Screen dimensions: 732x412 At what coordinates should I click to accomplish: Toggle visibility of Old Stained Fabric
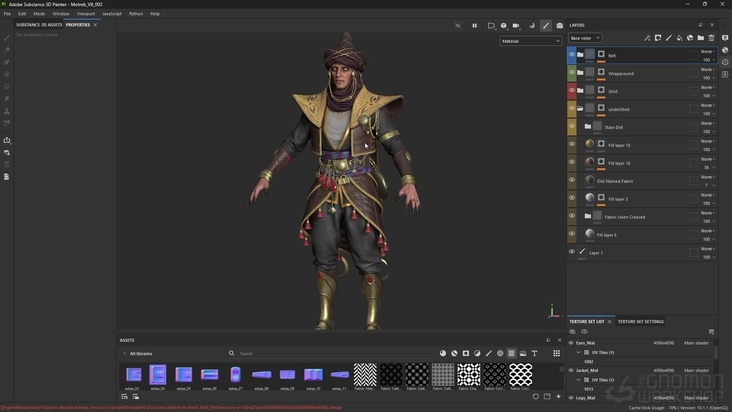pyautogui.click(x=571, y=180)
